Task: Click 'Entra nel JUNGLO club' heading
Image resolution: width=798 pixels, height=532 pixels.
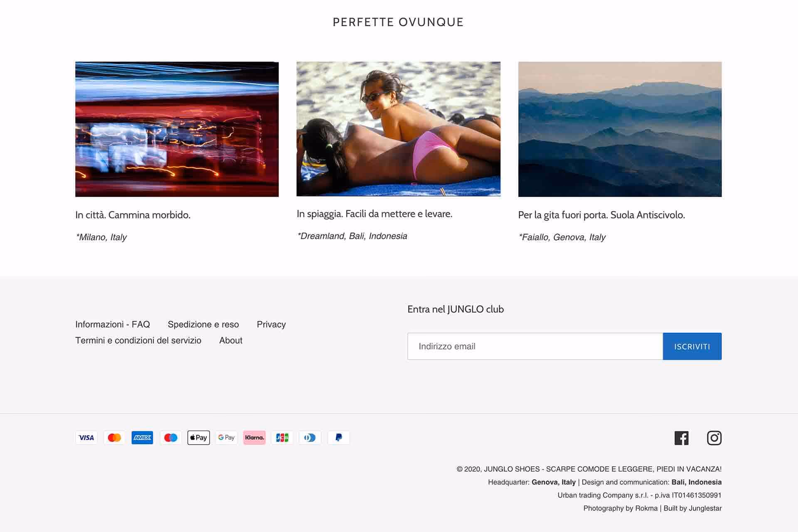Action: click(456, 309)
